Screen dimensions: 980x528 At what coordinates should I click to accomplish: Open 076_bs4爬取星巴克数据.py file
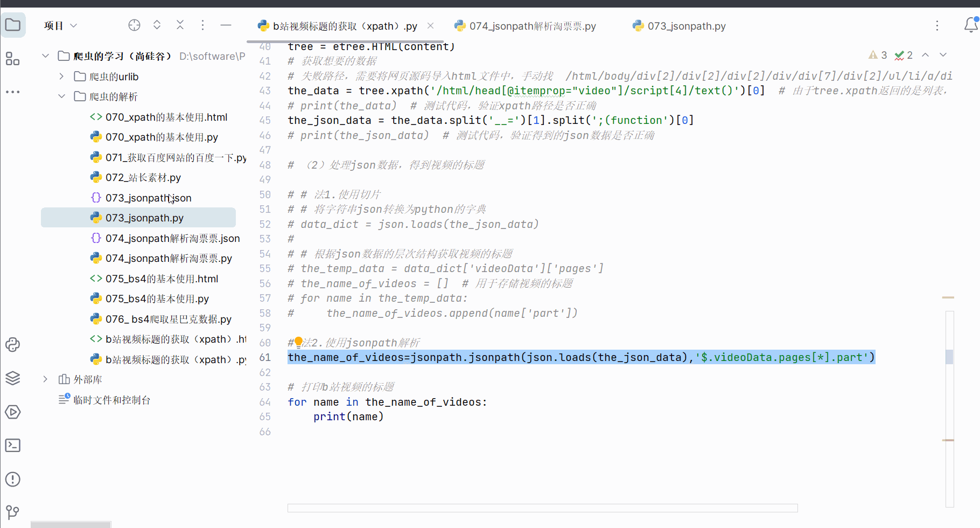click(x=169, y=319)
